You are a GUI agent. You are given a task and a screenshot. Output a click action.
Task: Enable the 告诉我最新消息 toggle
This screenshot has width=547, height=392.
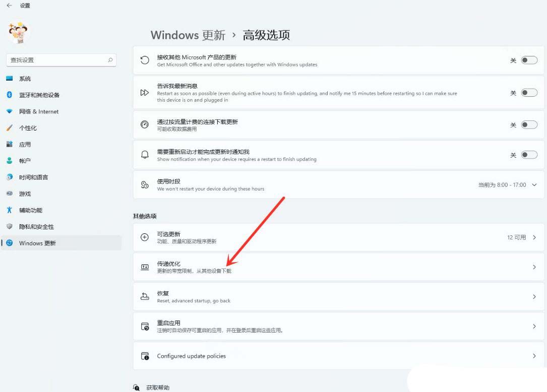click(x=529, y=93)
